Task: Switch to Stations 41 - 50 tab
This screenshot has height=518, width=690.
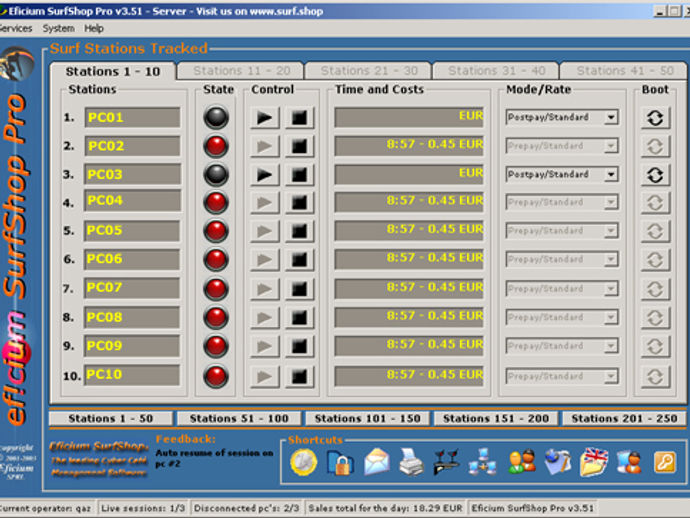Action: pos(624,71)
